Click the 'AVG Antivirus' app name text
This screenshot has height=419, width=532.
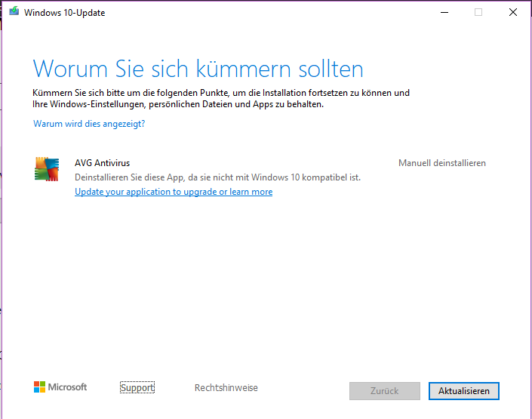point(102,163)
